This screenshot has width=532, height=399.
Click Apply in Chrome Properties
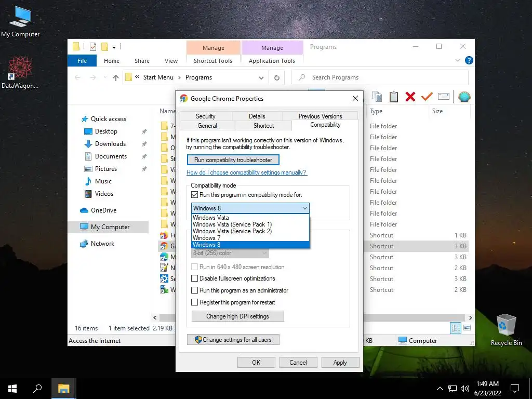pyautogui.click(x=340, y=362)
